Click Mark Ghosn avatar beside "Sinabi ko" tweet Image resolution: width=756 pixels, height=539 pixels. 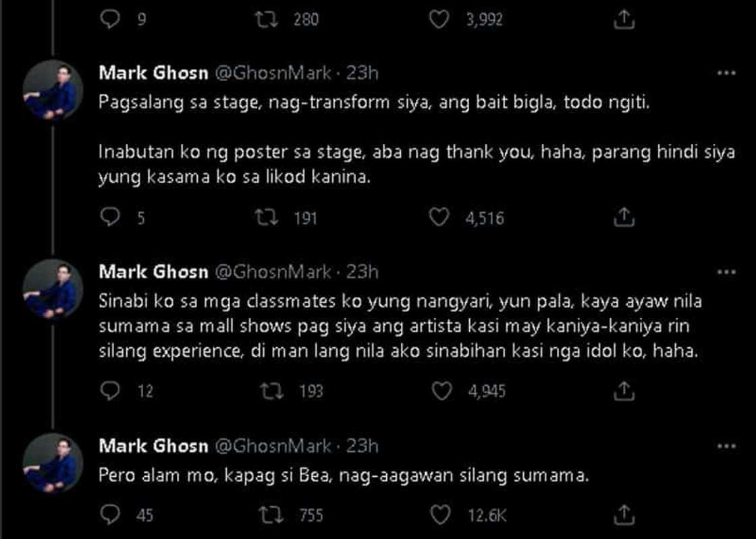click(x=53, y=288)
